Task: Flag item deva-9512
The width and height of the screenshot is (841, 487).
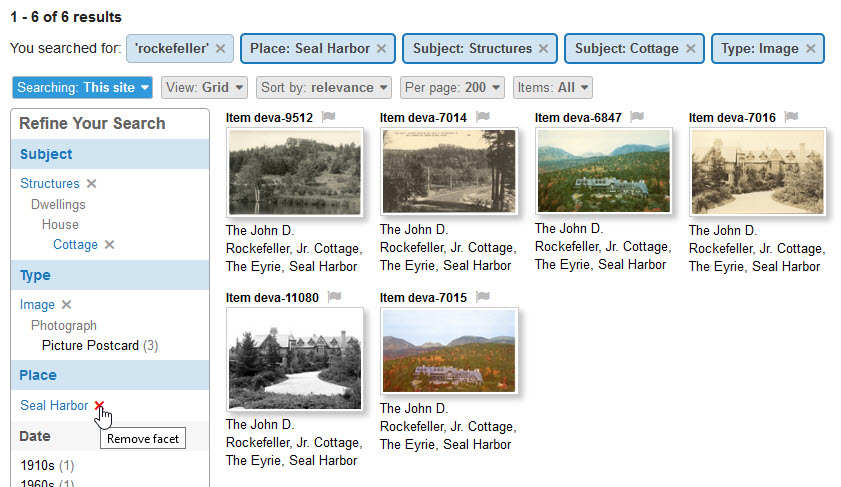Action: click(328, 116)
